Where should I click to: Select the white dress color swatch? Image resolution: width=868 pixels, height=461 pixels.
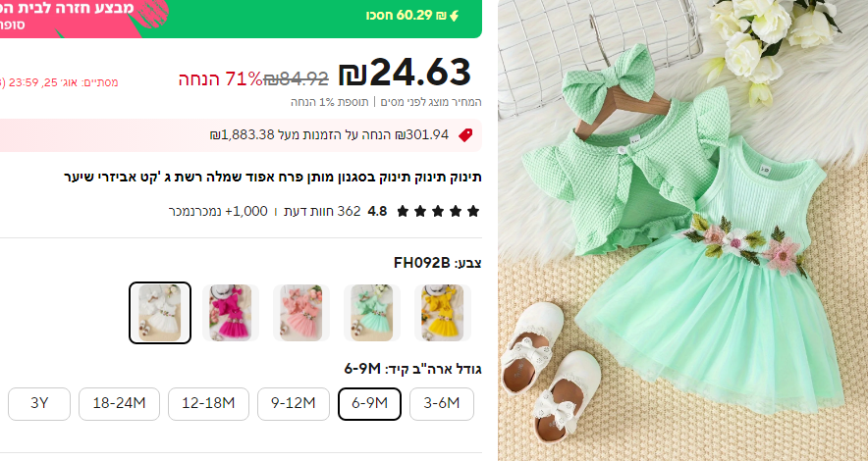pos(160,313)
